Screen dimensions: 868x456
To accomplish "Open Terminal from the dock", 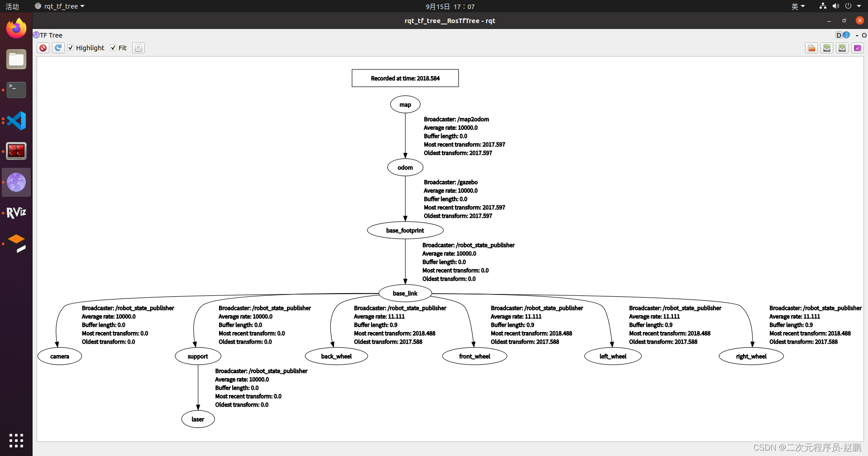I will pos(16,90).
